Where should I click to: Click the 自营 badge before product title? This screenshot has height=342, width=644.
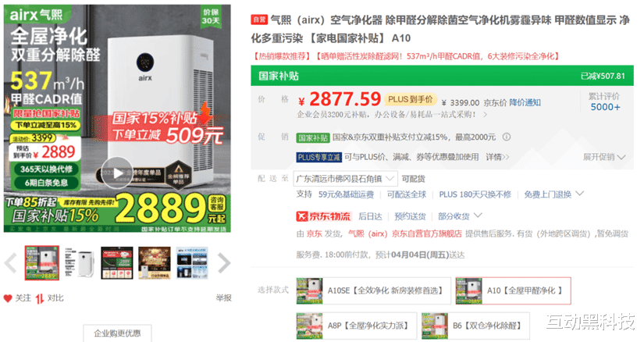tap(259, 20)
